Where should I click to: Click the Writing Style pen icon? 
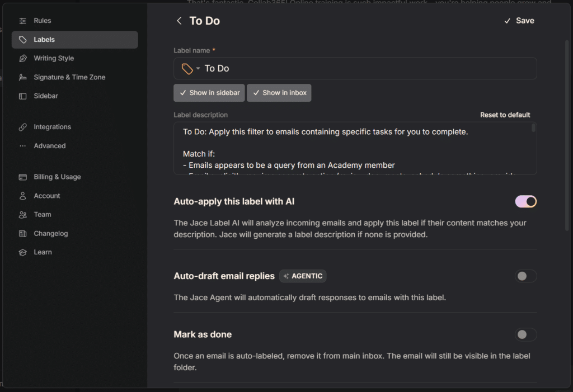23,58
